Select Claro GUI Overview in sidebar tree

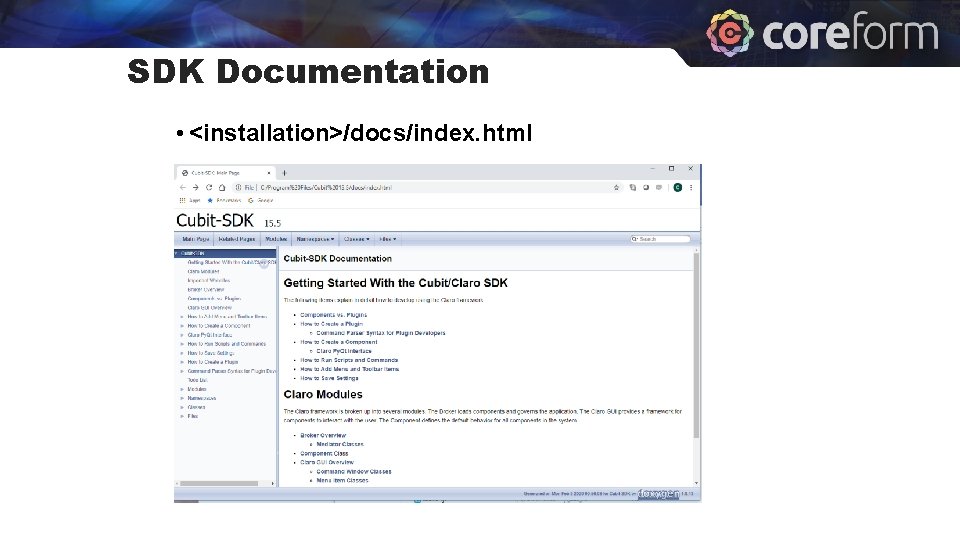pyautogui.click(x=209, y=307)
